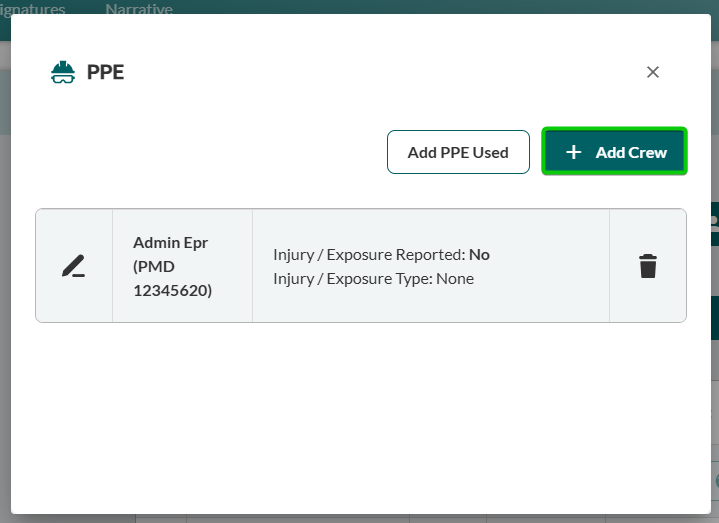Click the PPE dialog title text
Screen dimensions: 719x523
105,72
